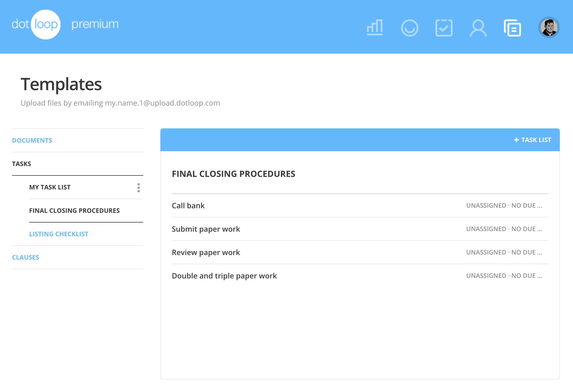Click the smiley face icon in header
Image resolution: width=573 pixels, height=392 pixels.
click(x=409, y=28)
